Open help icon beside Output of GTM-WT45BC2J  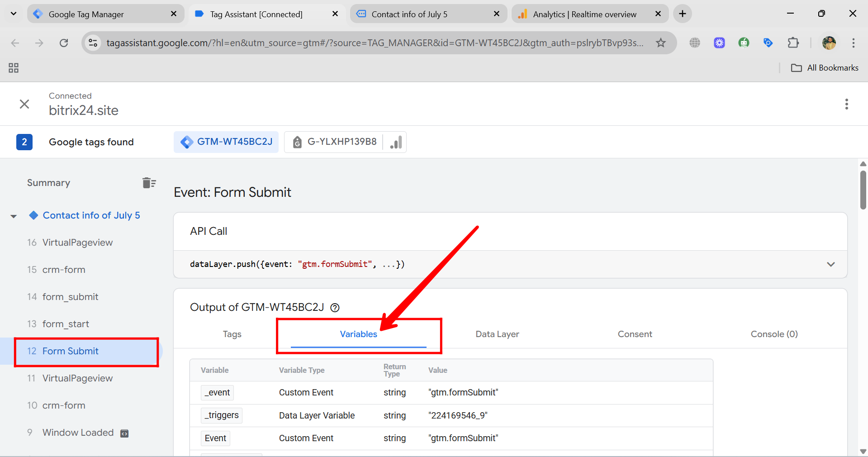tap(335, 308)
